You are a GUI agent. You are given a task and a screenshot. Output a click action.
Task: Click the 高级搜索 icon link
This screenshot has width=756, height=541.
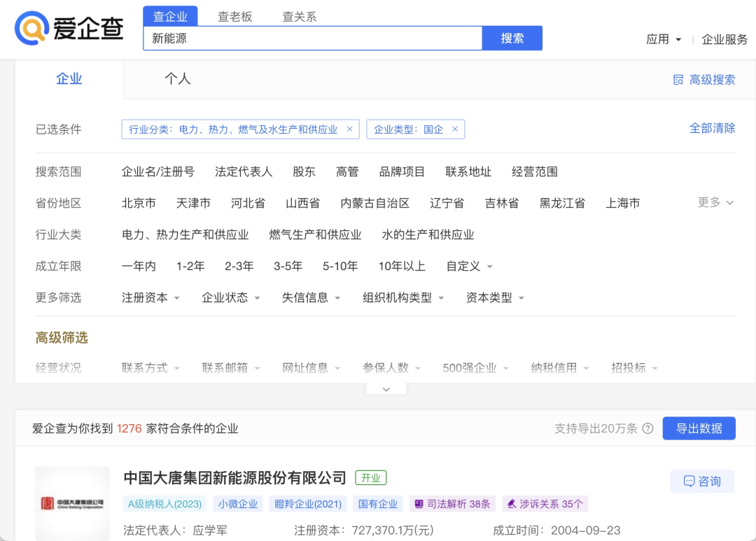704,80
